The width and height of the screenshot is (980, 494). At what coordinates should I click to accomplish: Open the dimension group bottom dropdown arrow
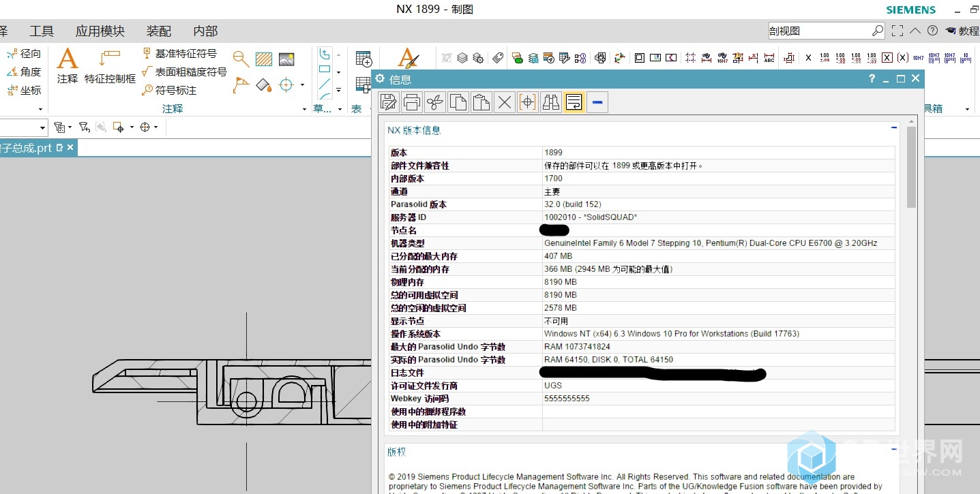coord(40,109)
